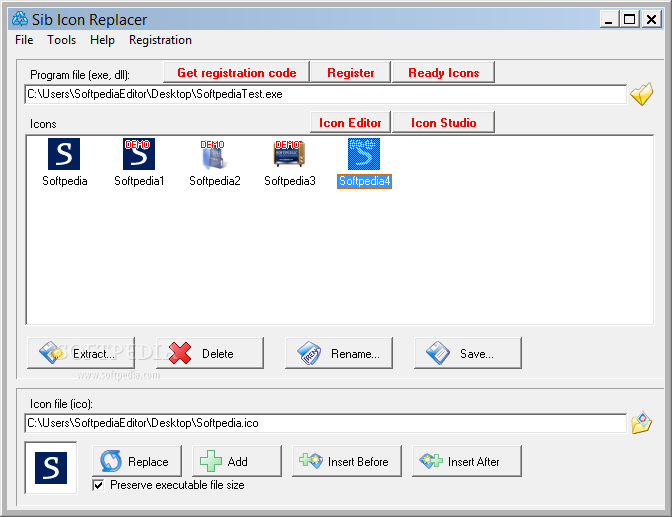Click the 'Softpedia4' highlighted label

pos(364,181)
